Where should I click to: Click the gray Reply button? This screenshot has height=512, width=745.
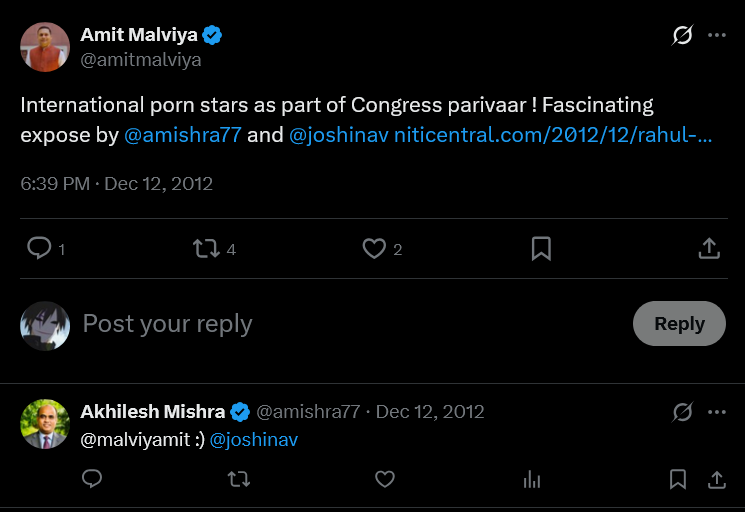[679, 323]
